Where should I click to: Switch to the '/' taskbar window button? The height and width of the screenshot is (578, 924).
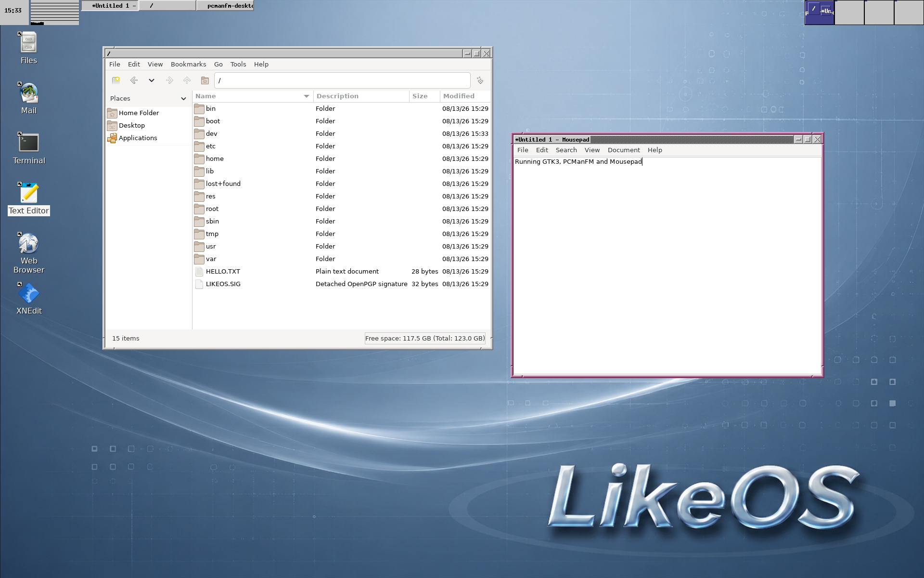click(x=167, y=6)
